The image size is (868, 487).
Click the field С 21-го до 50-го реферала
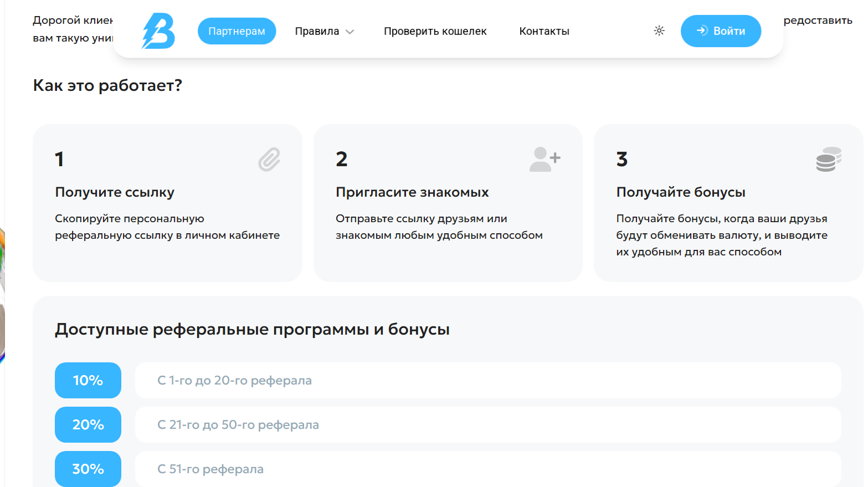pyautogui.click(x=487, y=424)
